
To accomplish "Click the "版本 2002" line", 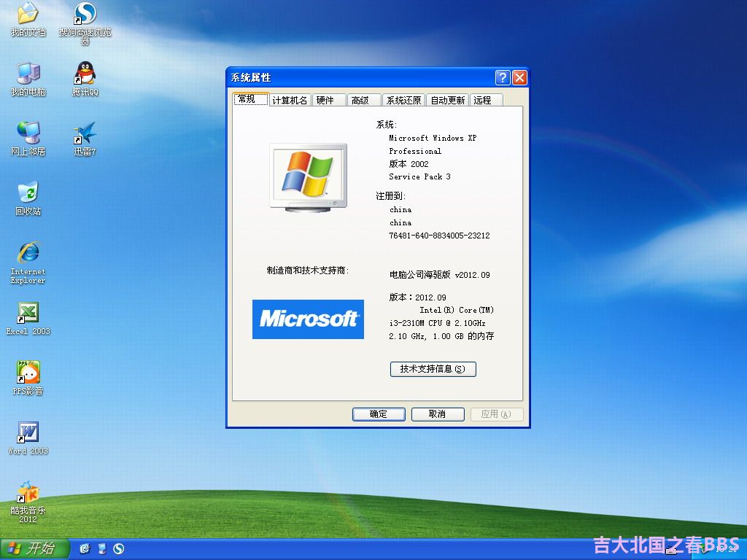I will (x=409, y=164).
